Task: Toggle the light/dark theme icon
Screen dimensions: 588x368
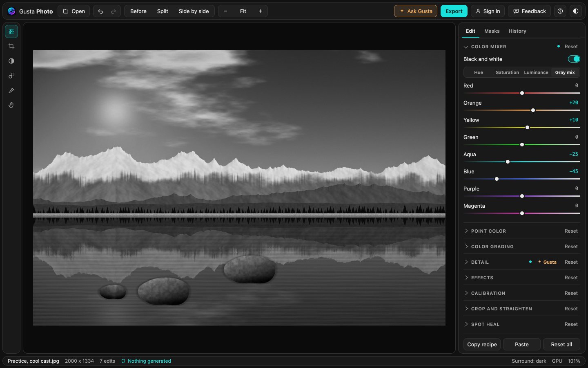Action: coord(576,11)
